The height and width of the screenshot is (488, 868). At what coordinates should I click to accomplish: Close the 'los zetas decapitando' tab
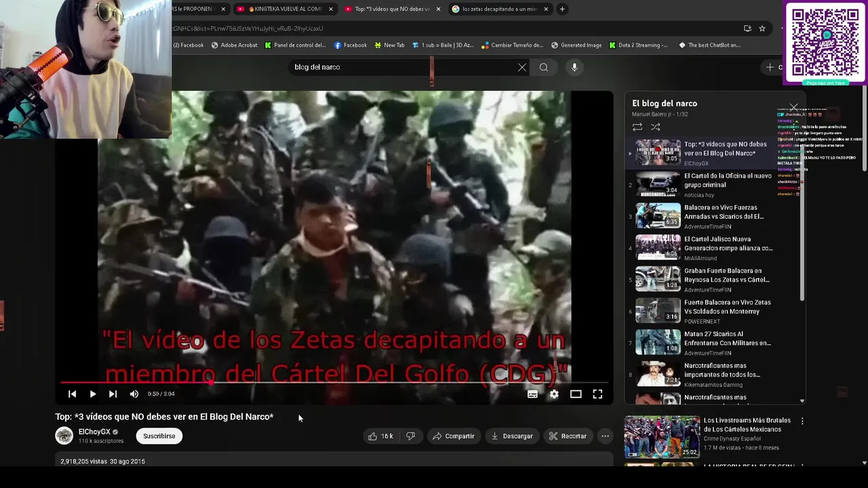[x=546, y=9]
